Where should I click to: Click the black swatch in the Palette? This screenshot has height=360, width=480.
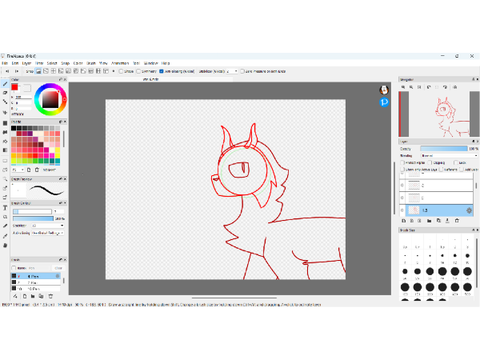point(14,128)
